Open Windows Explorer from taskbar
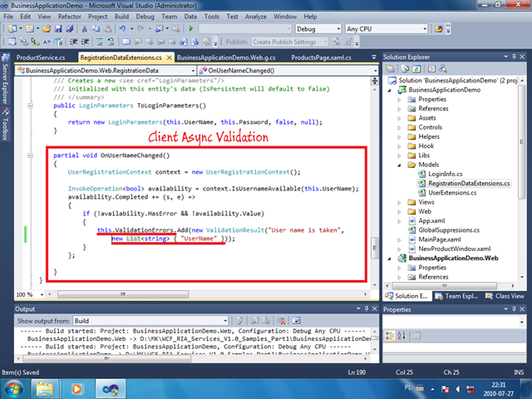The height and width of the screenshot is (399, 532). pos(45,388)
